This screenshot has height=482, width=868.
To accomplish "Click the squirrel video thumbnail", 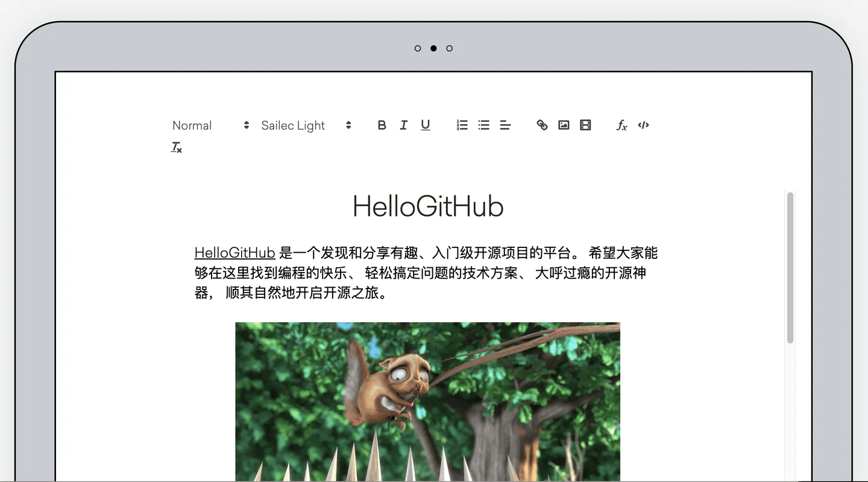I will [427, 401].
